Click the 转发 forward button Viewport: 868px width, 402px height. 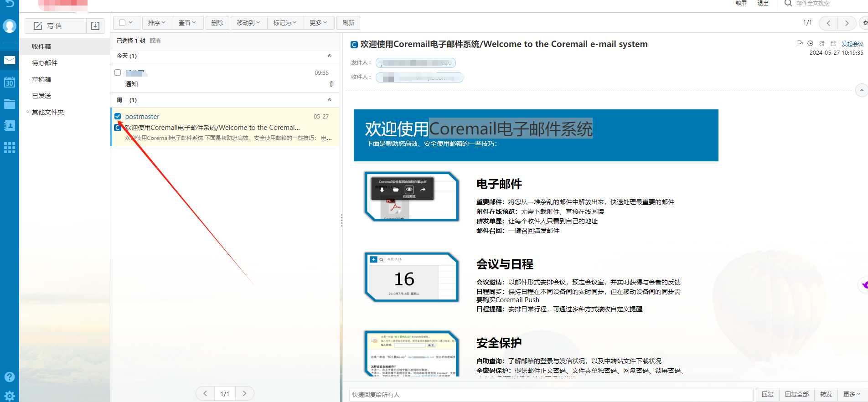(826, 394)
